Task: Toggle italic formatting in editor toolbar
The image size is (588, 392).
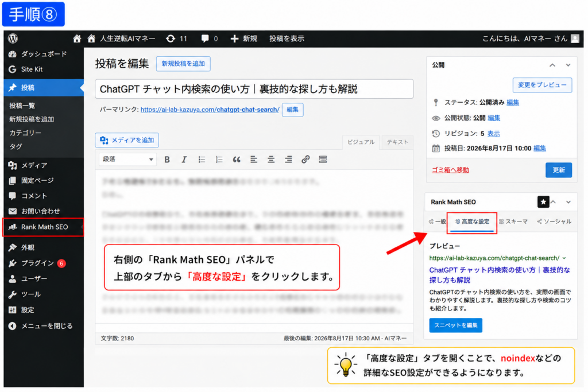Action: 184,160
